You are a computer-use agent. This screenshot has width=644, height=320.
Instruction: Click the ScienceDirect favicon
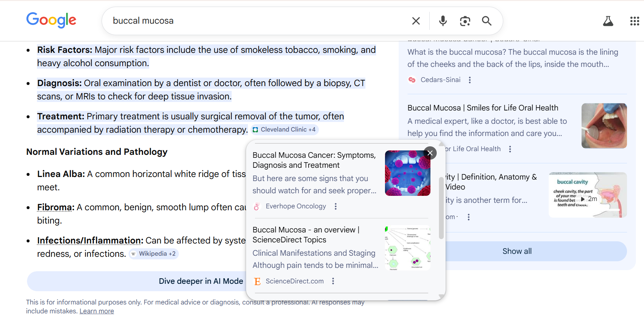pos(257,282)
